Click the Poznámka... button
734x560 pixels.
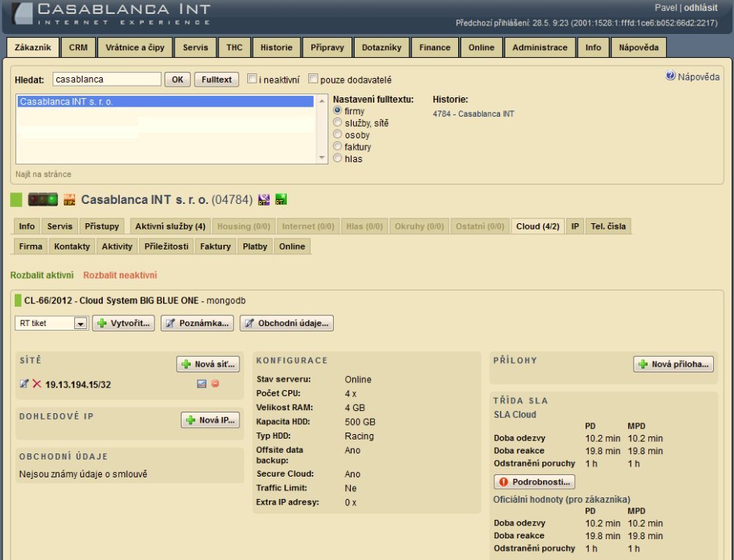[197, 324]
